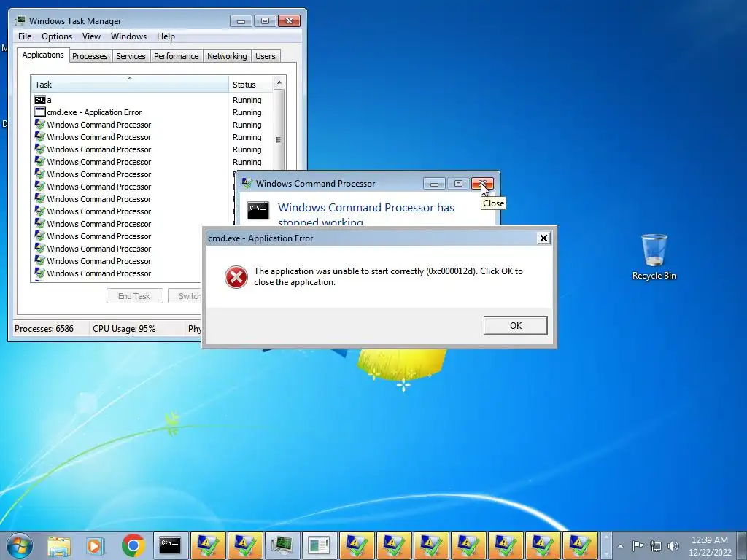Image resolution: width=747 pixels, height=560 pixels.
Task: Click 'CPU Usage: 95%' status text
Action: click(124, 329)
